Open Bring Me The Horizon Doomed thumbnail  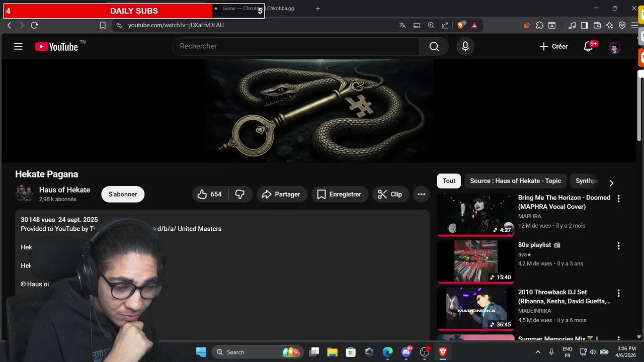pyautogui.click(x=475, y=215)
